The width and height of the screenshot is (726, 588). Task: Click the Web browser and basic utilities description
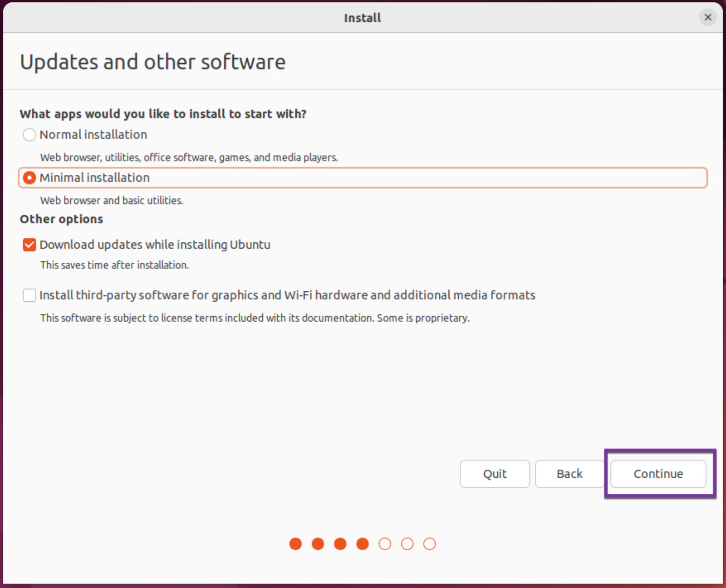click(x=112, y=200)
